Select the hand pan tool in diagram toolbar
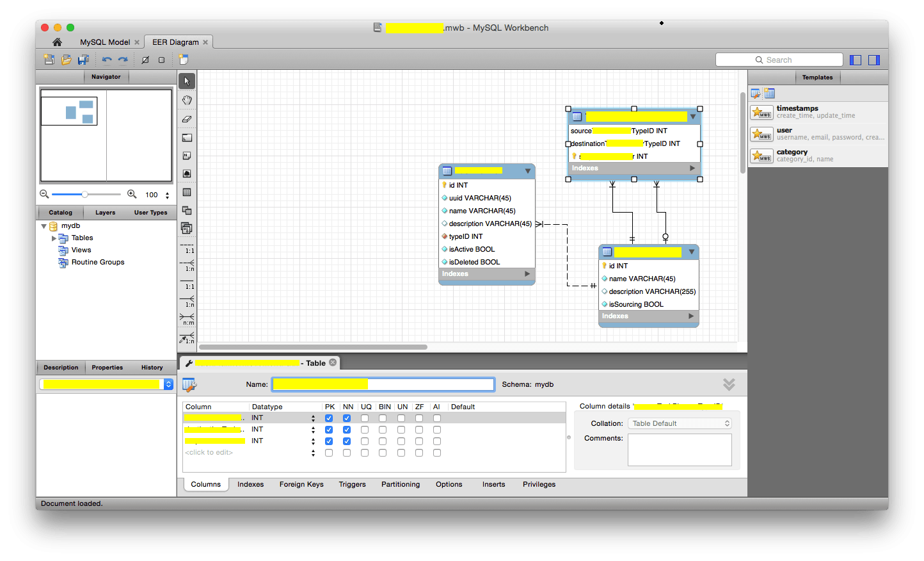Image resolution: width=924 pixels, height=561 pixels. (187, 100)
